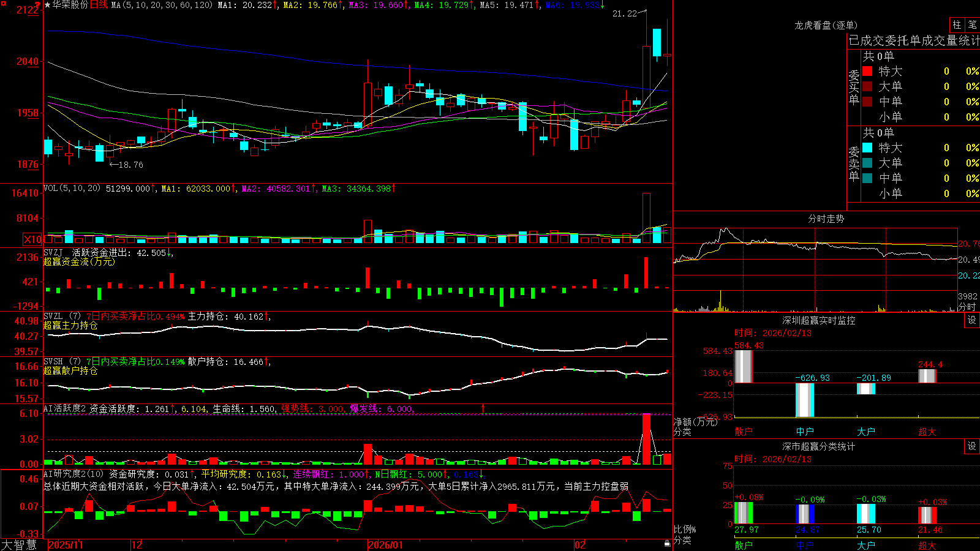The image size is (980, 551).
Task: Click the 日线 period label
Action: (99, 5)
